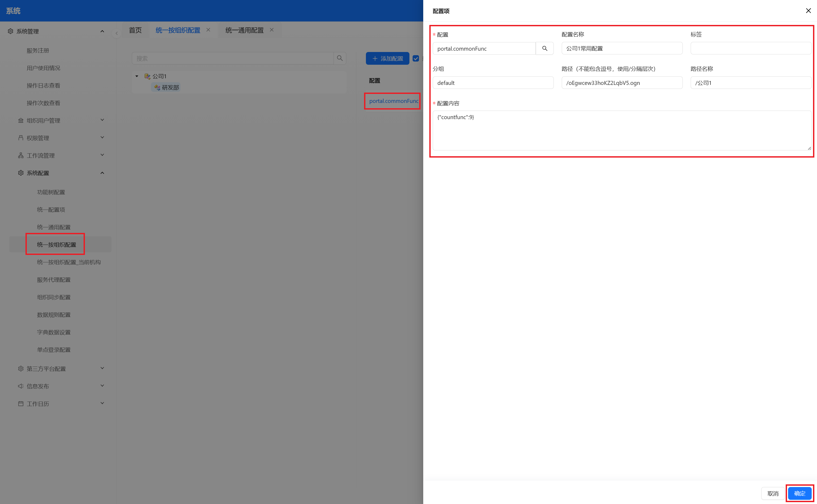This screenshot has height=504, width=817.
Task: Click the 组织用户管理 bank icon
Action: click(21, 120)
